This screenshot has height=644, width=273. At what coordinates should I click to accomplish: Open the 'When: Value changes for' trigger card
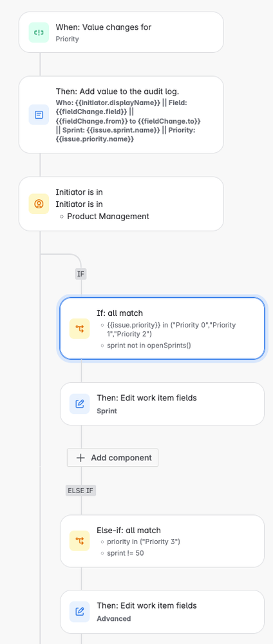pos(121,32)
